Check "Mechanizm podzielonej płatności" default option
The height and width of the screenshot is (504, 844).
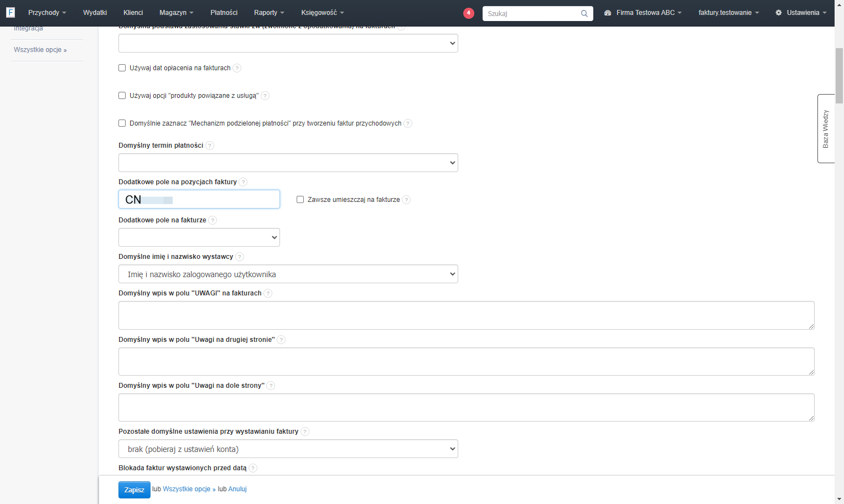122,123
